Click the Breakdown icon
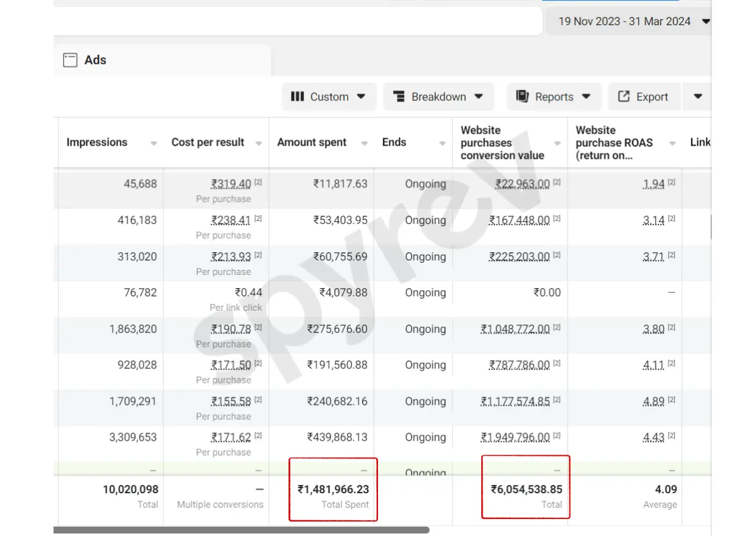The width and height of the screenshot is (756, 536). point(399,96)
